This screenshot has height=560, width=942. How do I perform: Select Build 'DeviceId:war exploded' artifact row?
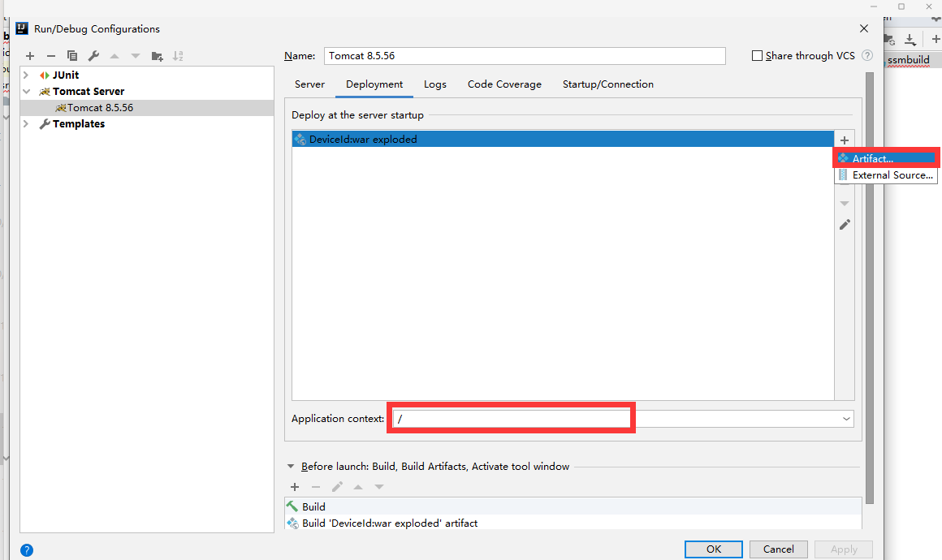(573, 523)
